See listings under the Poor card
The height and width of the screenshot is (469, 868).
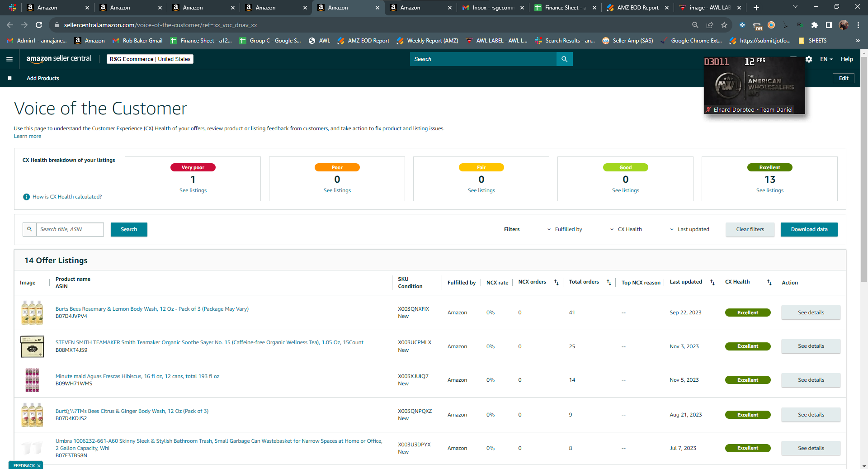point(337,190)
